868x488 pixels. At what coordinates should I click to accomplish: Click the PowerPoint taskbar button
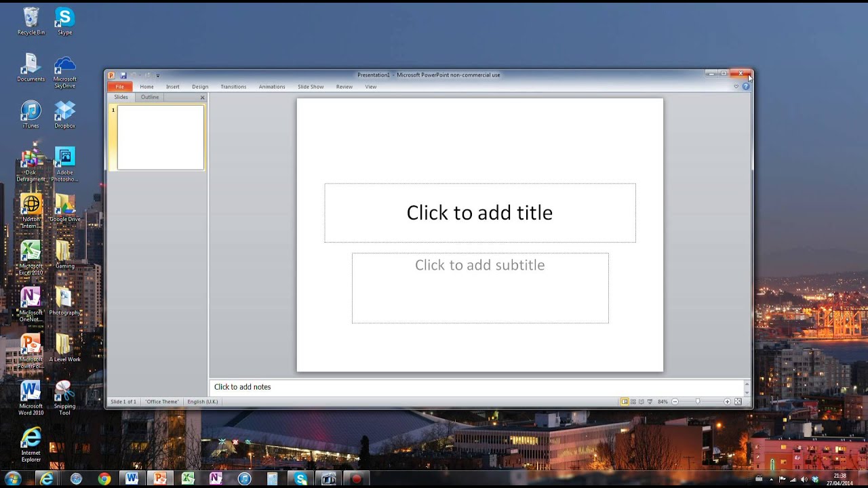coord(160,479)
